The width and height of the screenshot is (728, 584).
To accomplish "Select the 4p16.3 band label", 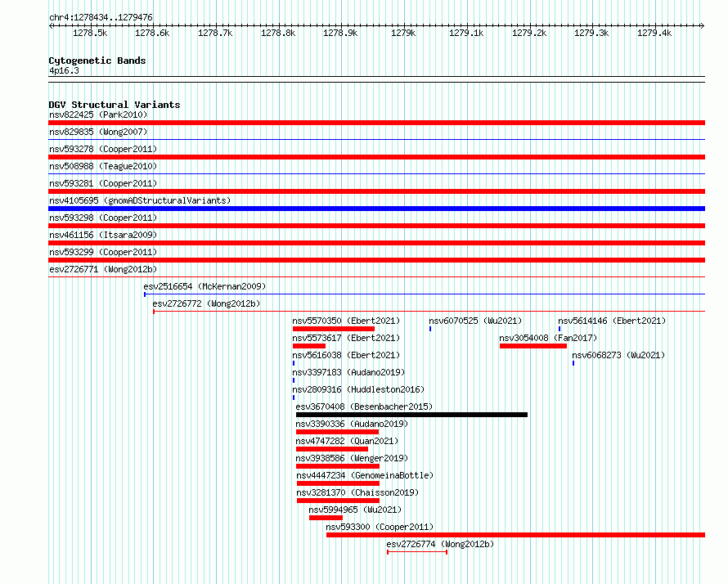I will point(64,70).
